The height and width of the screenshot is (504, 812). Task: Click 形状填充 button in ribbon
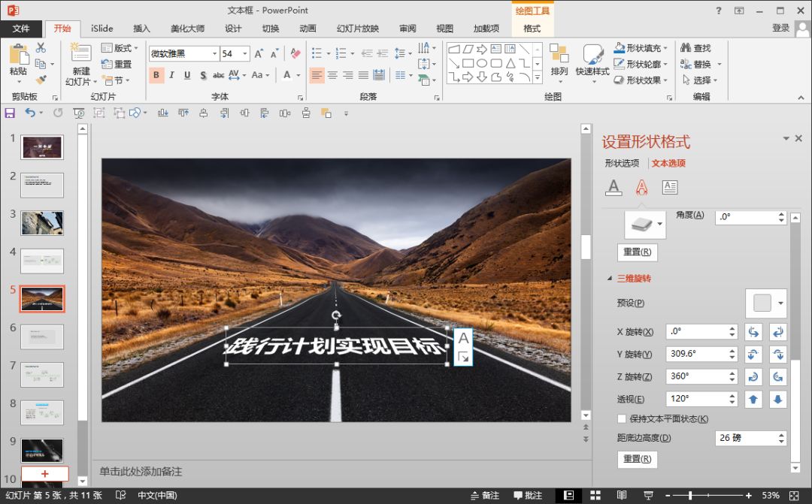pyautogui.click(x=638, y=48)
